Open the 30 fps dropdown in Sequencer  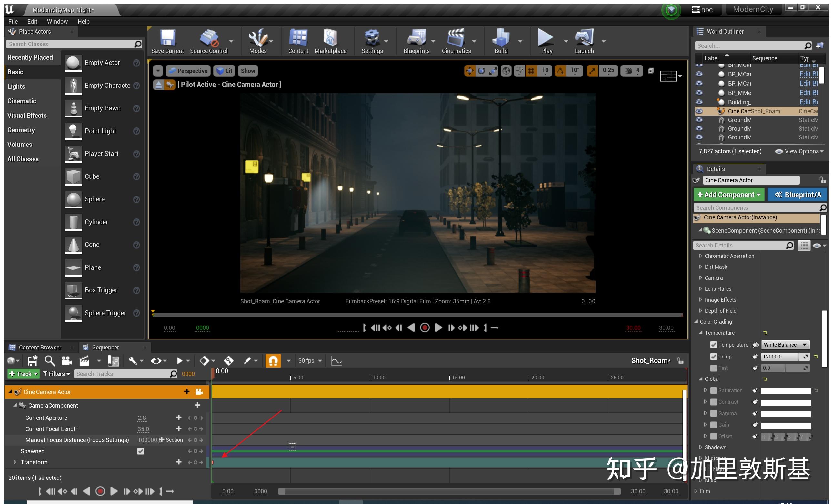[x=310, y=360]
